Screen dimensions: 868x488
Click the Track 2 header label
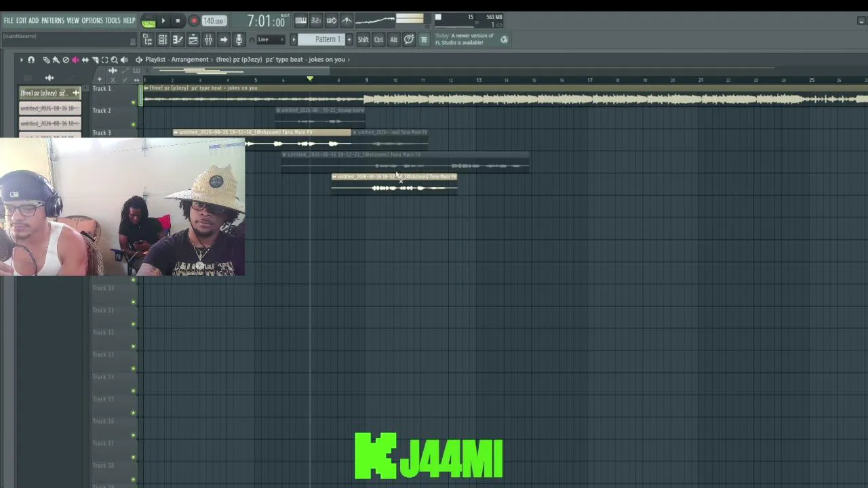coord(102,110)
